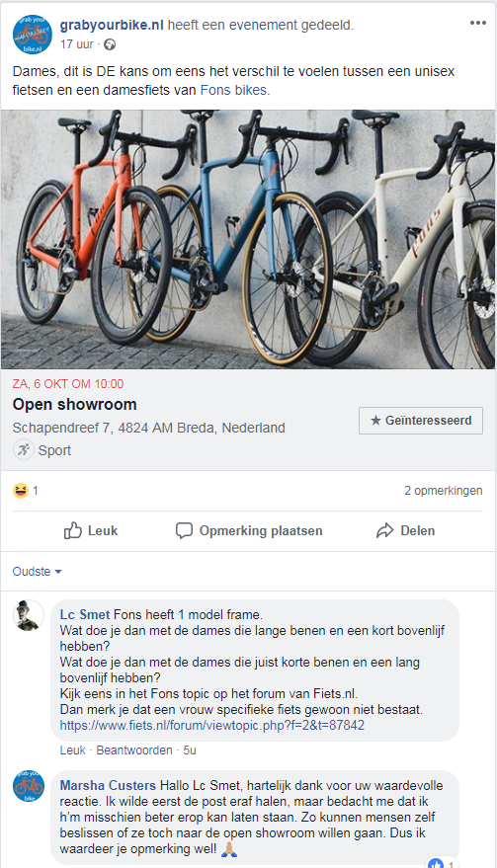Click the laughing emoji reaction icon
The width and height of the screenshot is (497, 868).
coord(21,491)
